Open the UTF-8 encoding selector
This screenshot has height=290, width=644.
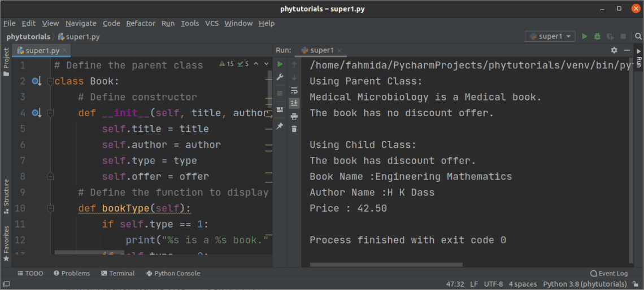493,284
